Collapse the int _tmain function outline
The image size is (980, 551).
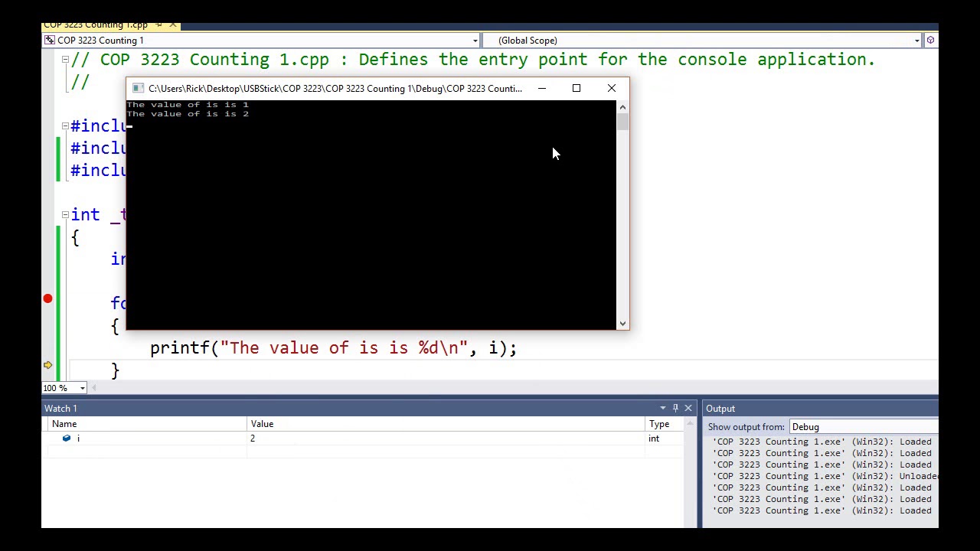coord(65,214)
